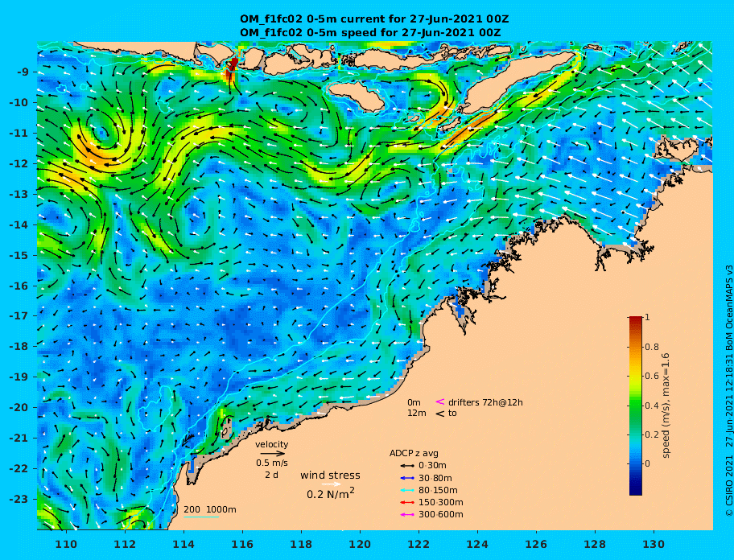The height and width of the screenshot is (560, 734).
Task: Click the '80-150m' depth label
Action: (438, 490)
